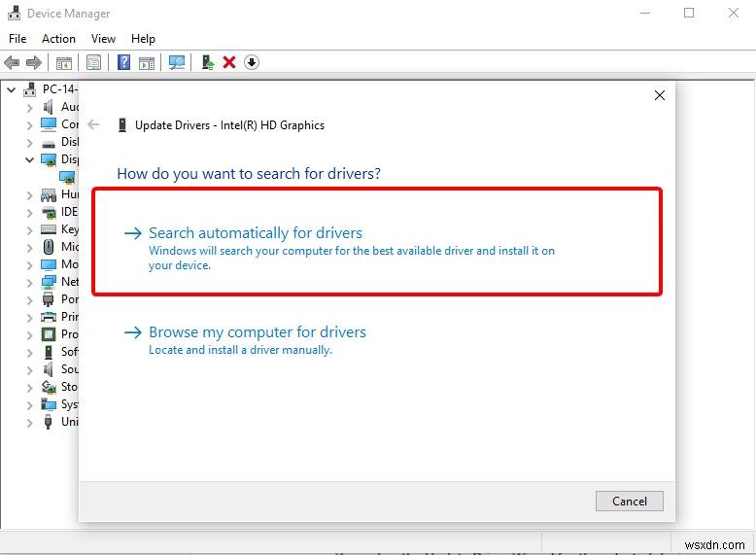Viewport: 756px width, 555px height.
Task: Click Scan for hardware changes icon
Action: pyautogui.click(x=177, y=62)
